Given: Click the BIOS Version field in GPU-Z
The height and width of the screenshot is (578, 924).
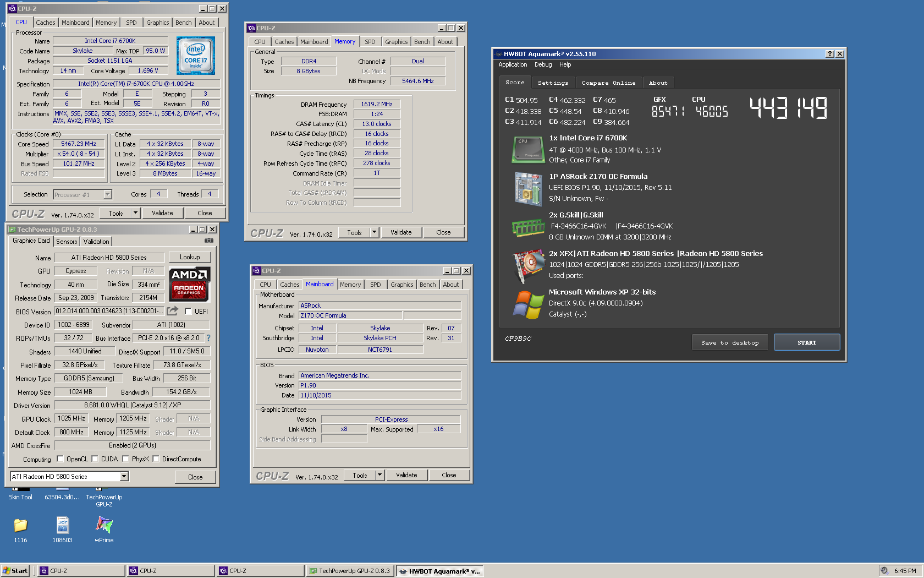Looking at the screenshot, I should pos(109,312).
